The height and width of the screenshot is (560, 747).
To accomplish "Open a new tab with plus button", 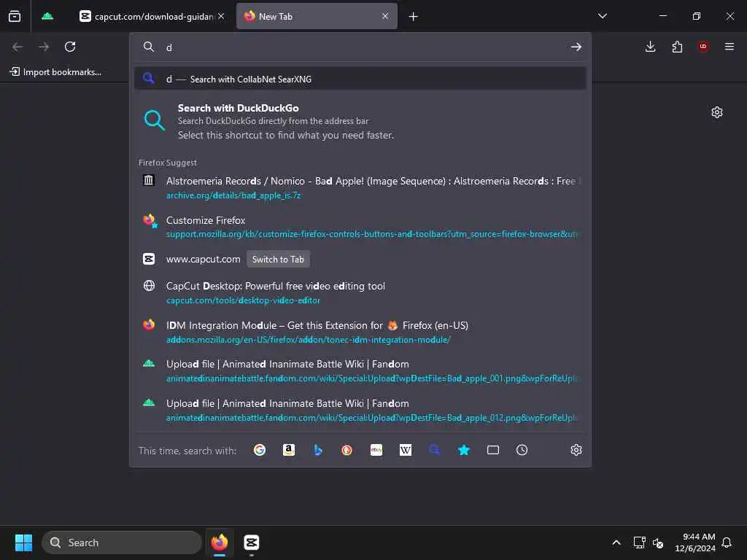I will pos(413,17).
